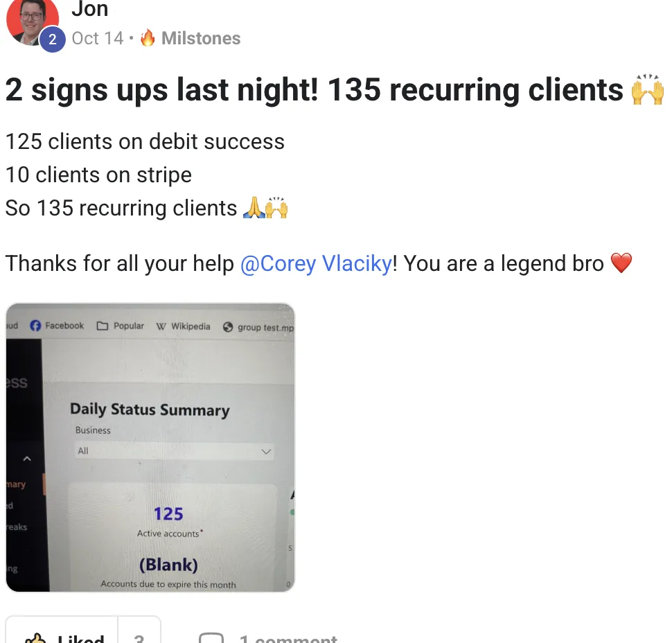The width and height of the screenshot is (672, 643).
Task: Click the fire icon beside Milstones
Action: 148,37
